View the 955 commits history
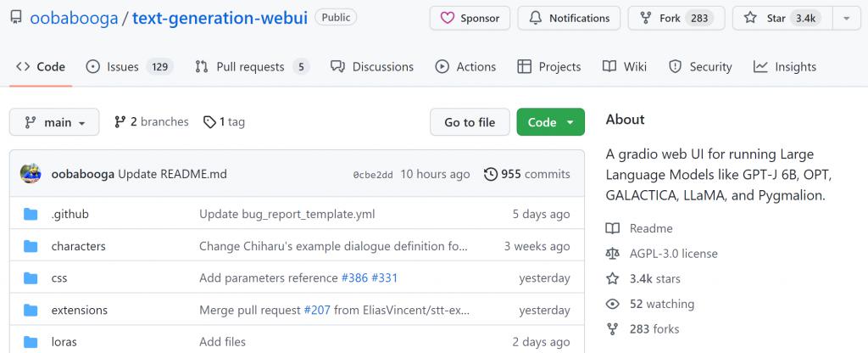Viewport: 868px width, 353px height. coord(526,175)
